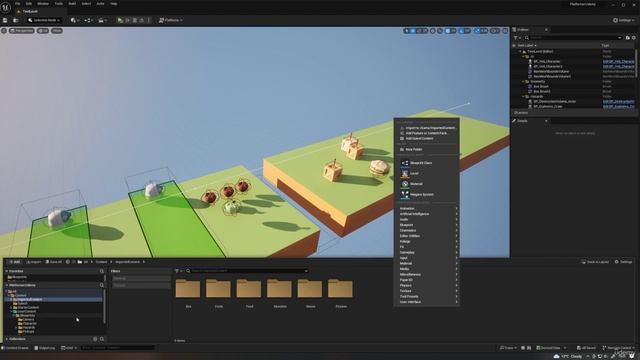640x360 pixels.
Task: Open the Output Log tab
Action: [44, 348]
